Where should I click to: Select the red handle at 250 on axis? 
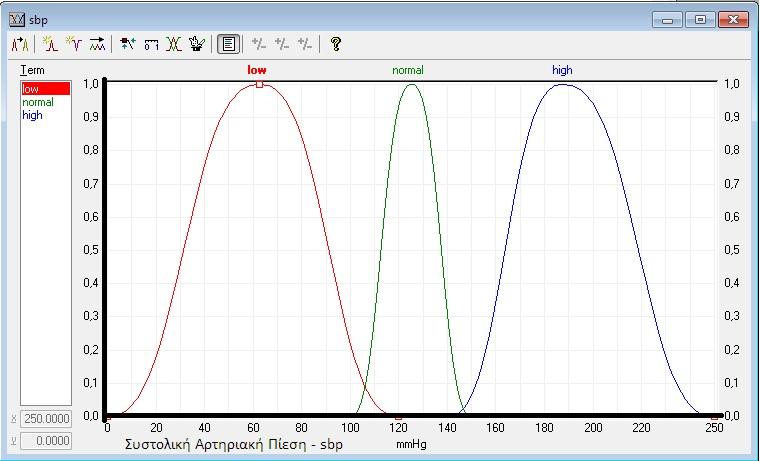pyautogui.click(x=714, y=416)
